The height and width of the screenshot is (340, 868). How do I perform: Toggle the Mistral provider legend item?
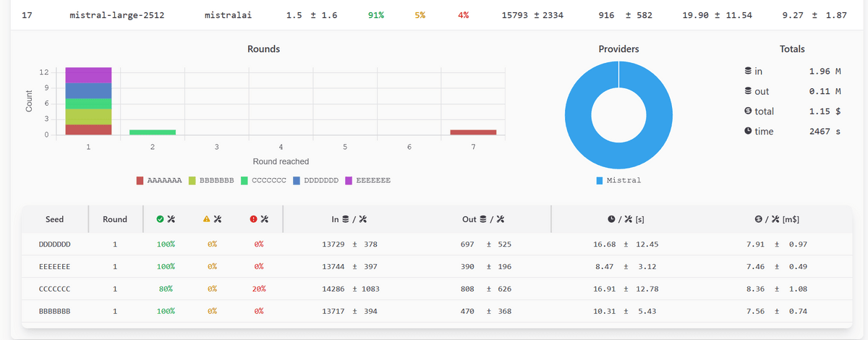[x=618, y=180]
